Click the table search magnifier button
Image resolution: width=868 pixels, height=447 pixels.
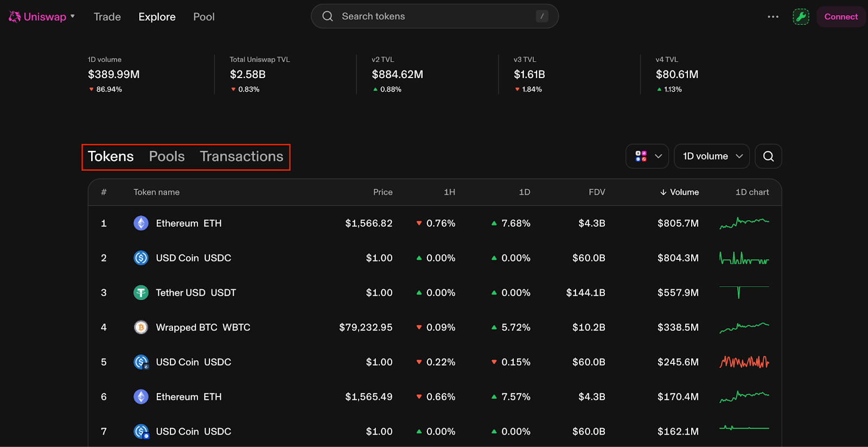click(x=768, y=156)
